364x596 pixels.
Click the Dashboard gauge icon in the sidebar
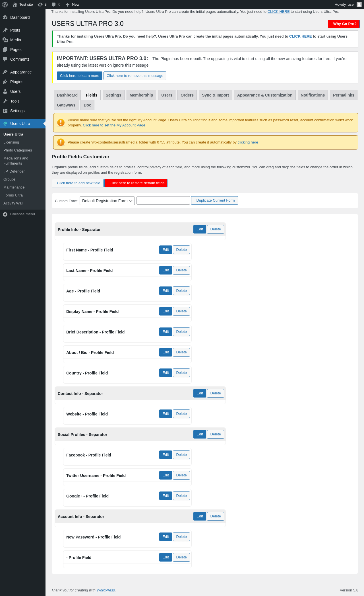coord(5,17)
